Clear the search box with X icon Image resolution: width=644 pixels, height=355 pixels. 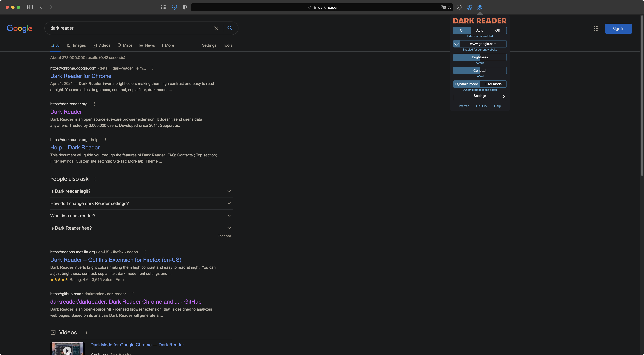point(216,28)
